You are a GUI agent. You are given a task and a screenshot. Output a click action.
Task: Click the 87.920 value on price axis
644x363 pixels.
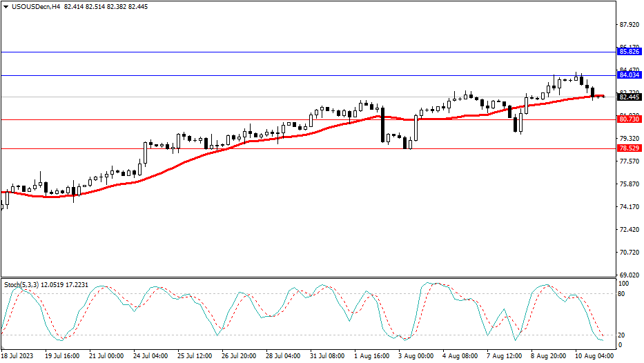(628, 25)
